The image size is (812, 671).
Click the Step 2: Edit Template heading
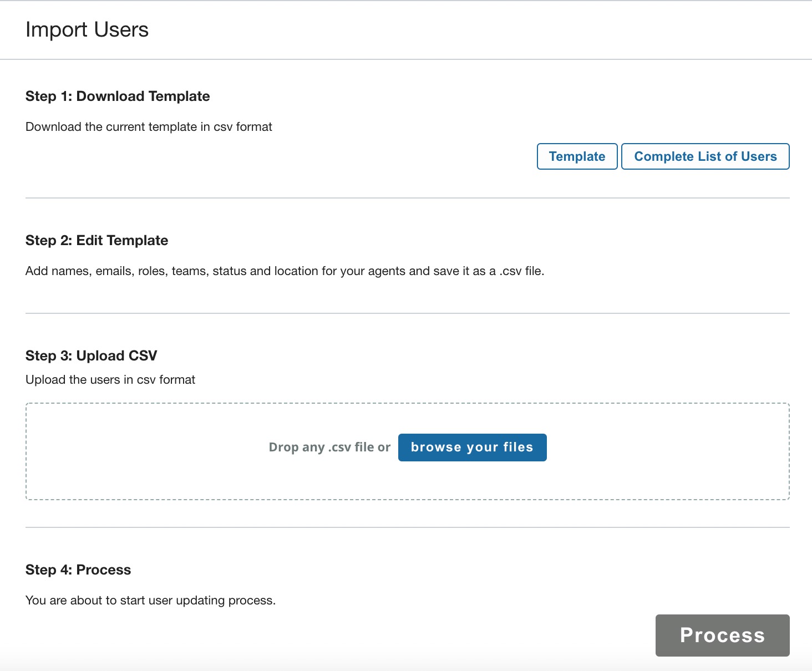click(x=96, y=240)
